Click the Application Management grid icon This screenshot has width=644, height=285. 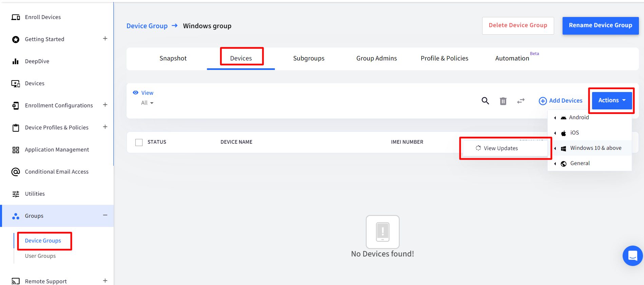coord(16,150)
